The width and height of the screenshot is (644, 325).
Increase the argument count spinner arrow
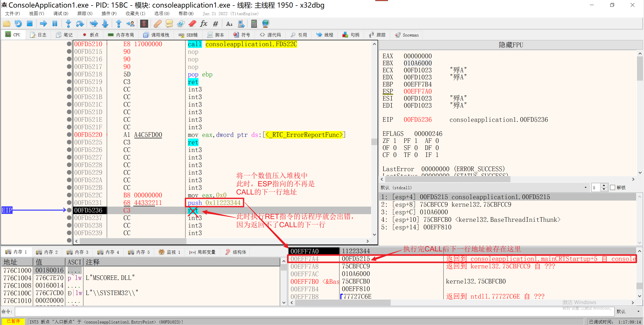604,186
